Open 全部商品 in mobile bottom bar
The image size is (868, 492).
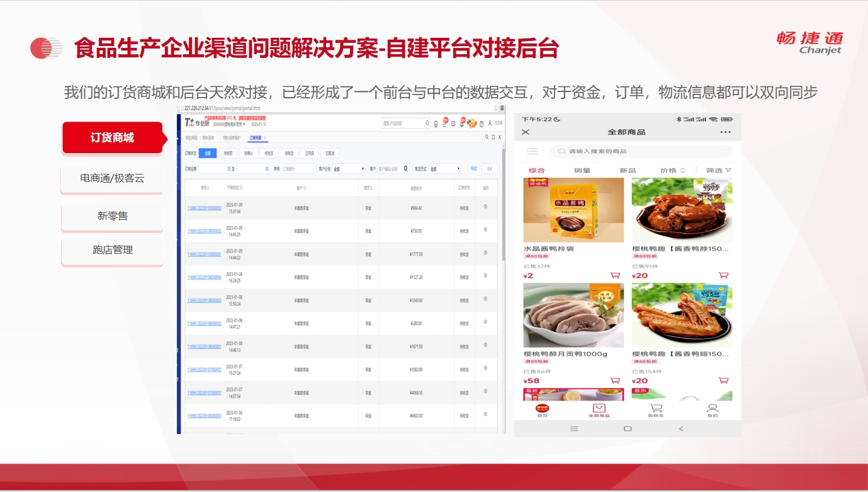599,411
